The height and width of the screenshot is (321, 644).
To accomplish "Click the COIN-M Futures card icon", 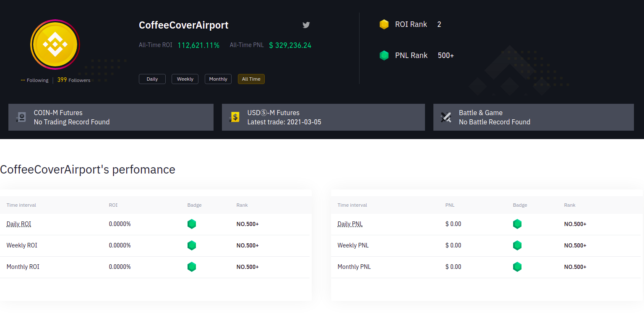I will tap(21, 117).
